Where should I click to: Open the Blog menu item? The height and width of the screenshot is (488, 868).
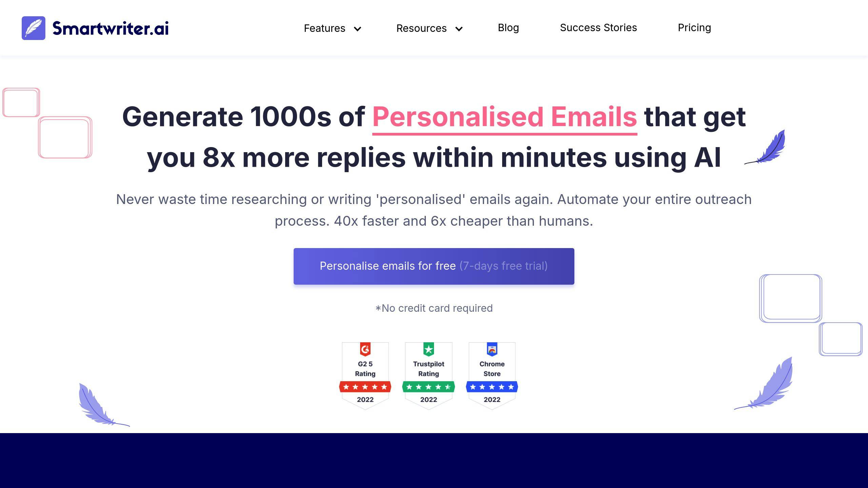508,27
